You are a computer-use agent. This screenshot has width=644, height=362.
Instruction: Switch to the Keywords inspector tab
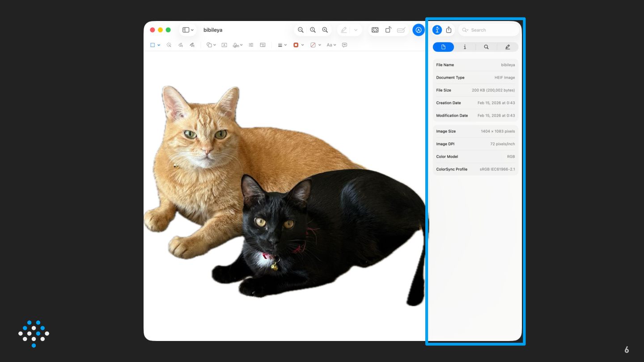point(486,47)
